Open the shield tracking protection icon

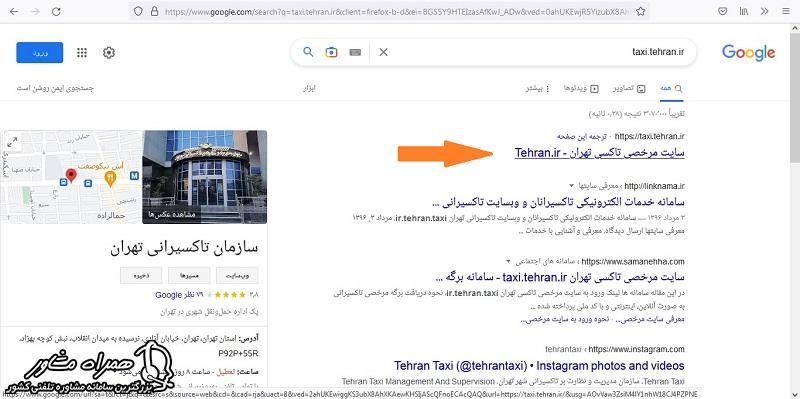coord(138,11)
